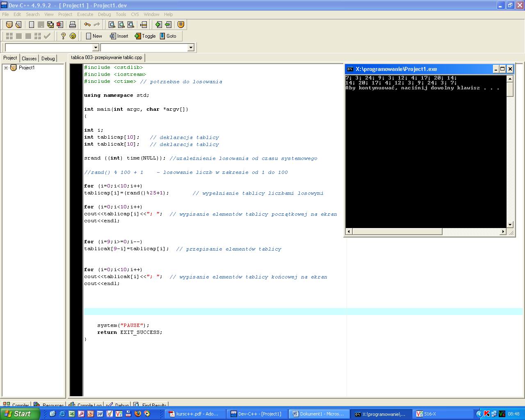Click the Toggle bookmarks button
The image size is (525, 420).
(x=145, y=36)
